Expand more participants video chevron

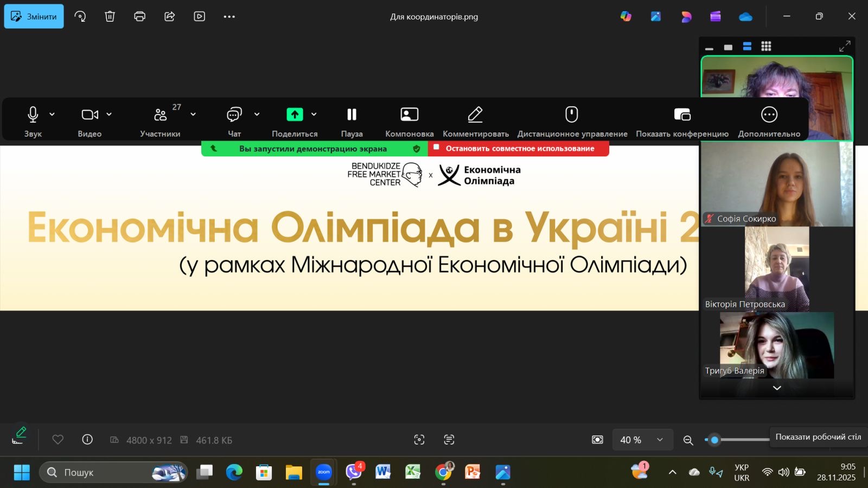777,388
